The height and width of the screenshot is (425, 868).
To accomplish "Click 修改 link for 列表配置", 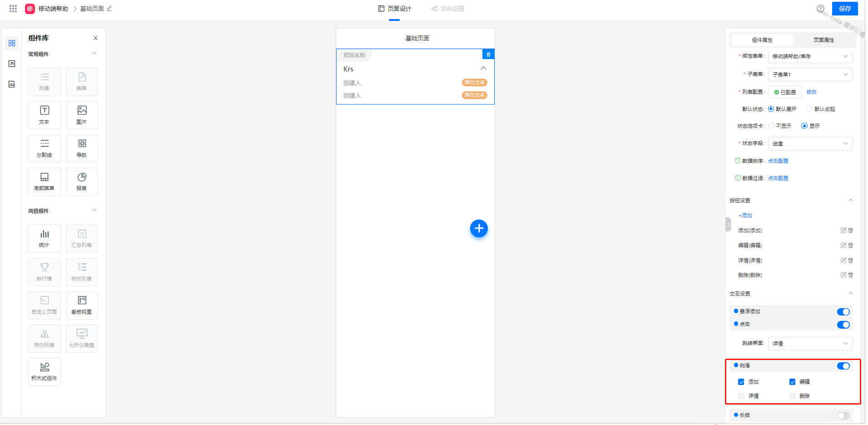I will coord(811,92).
